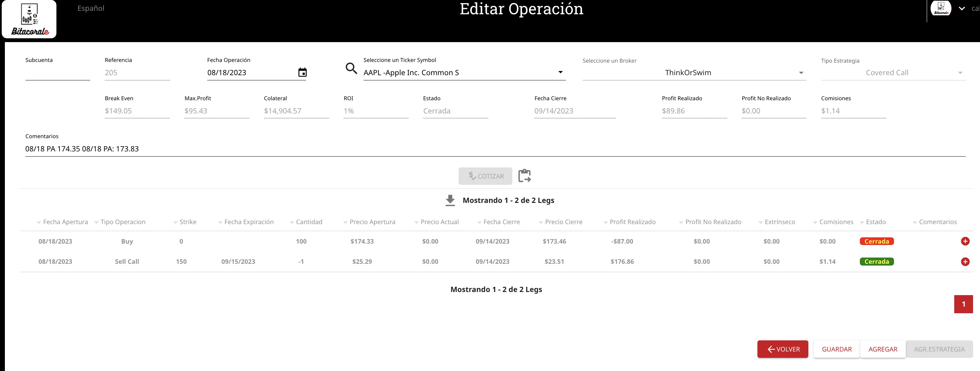Click the COTIZAR button
Image resolution: width=980 pixels, height=371 pixels.
pos(485,176)
